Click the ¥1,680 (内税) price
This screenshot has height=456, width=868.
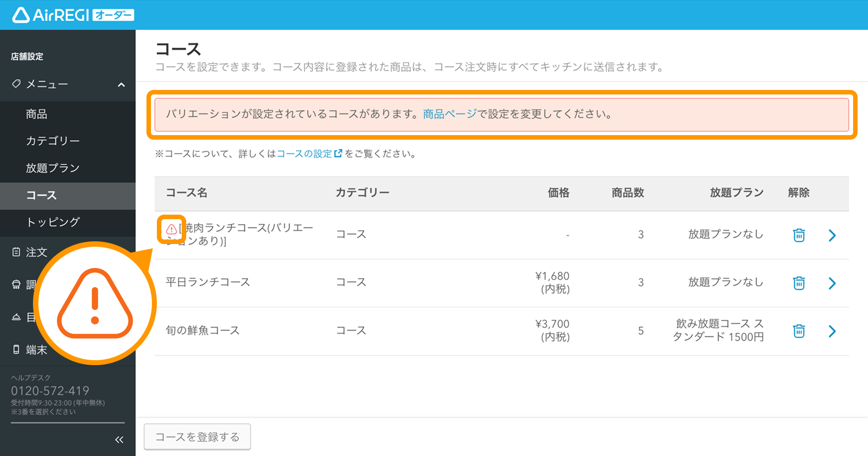coord(552,282)
